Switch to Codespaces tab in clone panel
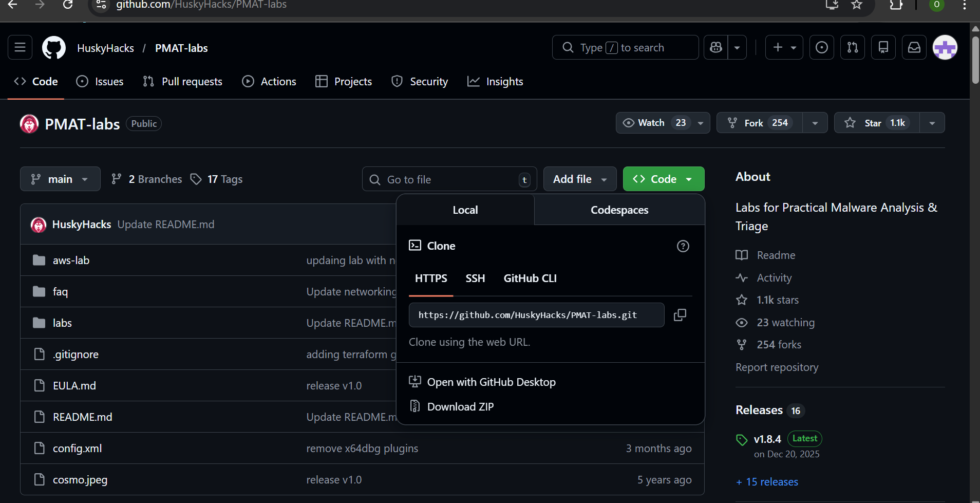The image size is (980, 503). pos(619,210)
